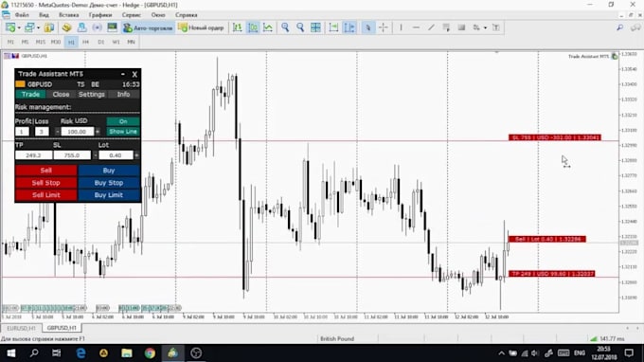This screenshot has width=644, height=362.
Task: Open the chat bubbles icon
Action: point(635,27)
